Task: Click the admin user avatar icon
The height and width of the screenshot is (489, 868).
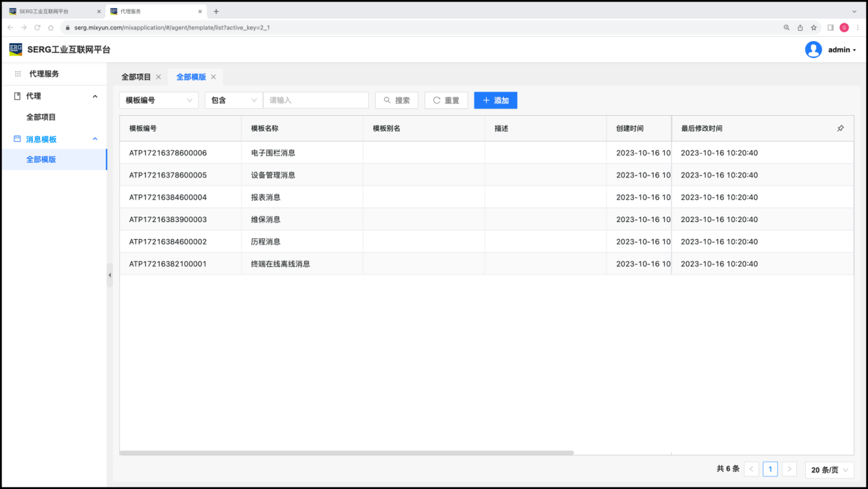Action: coord(813,49)
